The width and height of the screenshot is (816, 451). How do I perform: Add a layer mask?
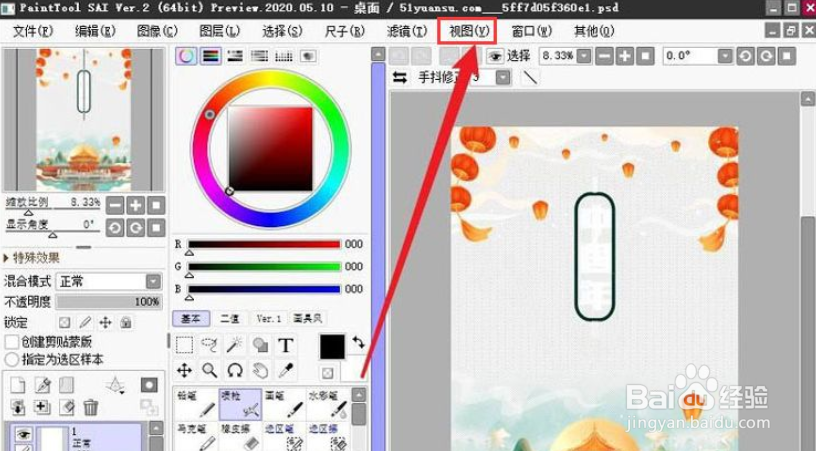[x=149, y=385]
